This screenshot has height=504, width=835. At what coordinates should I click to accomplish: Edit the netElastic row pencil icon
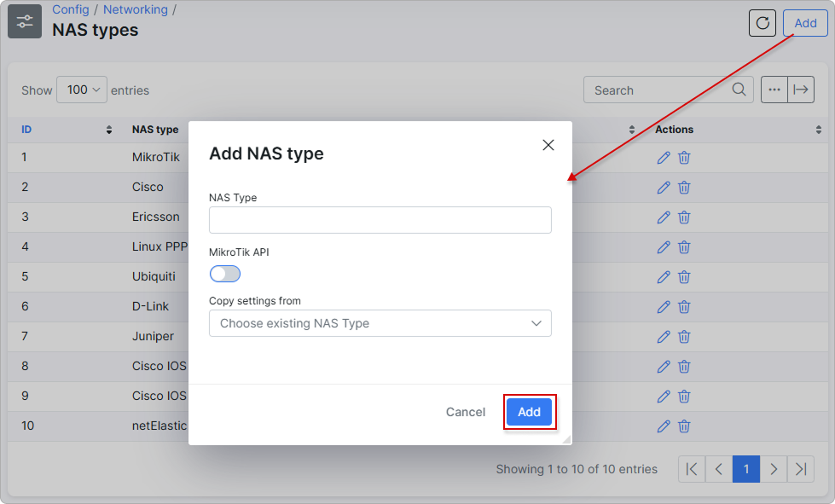click(x=663, y=426)
